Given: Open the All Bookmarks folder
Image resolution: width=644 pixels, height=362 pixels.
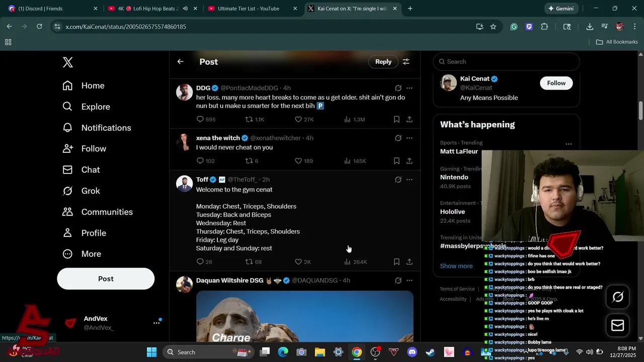Looking at the screenshot, I should click(617, 42).
